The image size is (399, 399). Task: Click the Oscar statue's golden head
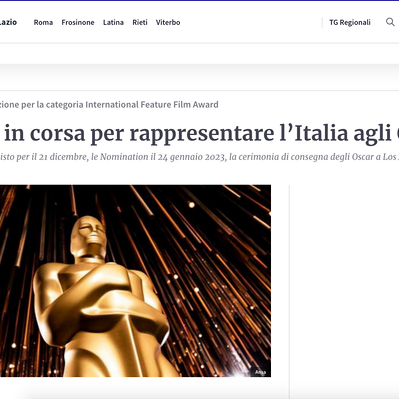[x=89, y=233]
